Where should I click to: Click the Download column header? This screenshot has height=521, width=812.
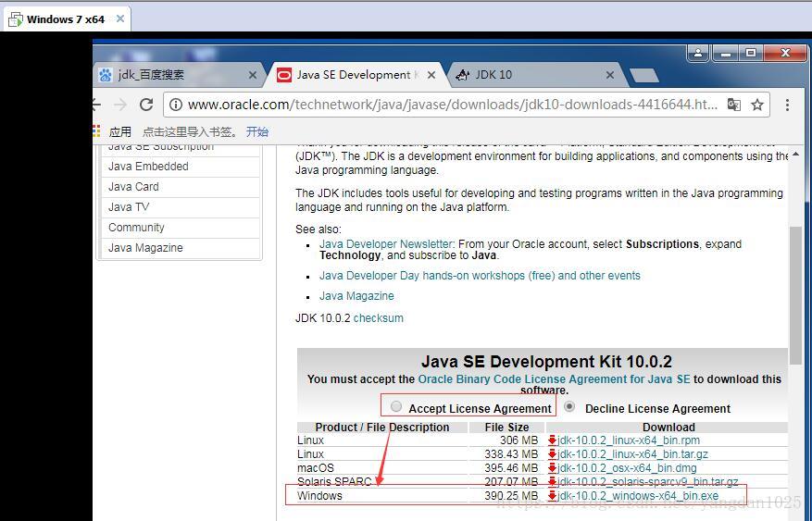668,428
